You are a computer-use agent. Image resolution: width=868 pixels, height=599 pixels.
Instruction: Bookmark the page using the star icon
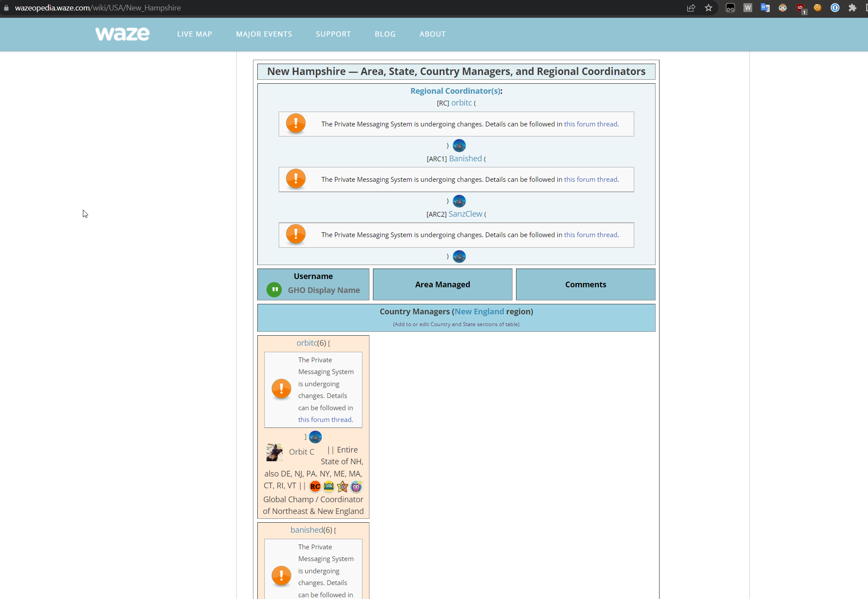click(709, 8)
